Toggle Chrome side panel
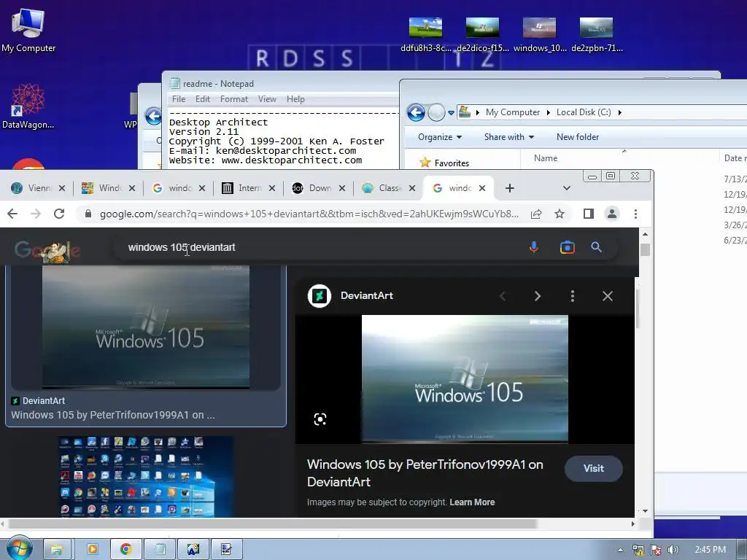The height and width of the screenshot is (560, 747). [x=589, y=214]
